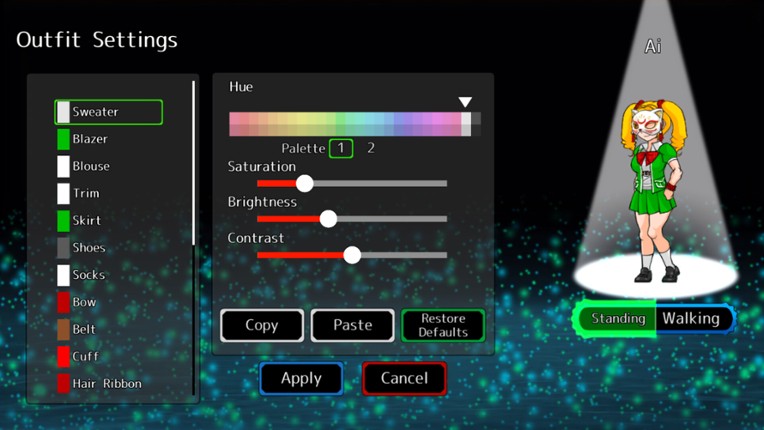The width and height of the screenshot is (764, 430).
Task: Click the Hair Ribbon red swatch
Action: tap(63, 384)
